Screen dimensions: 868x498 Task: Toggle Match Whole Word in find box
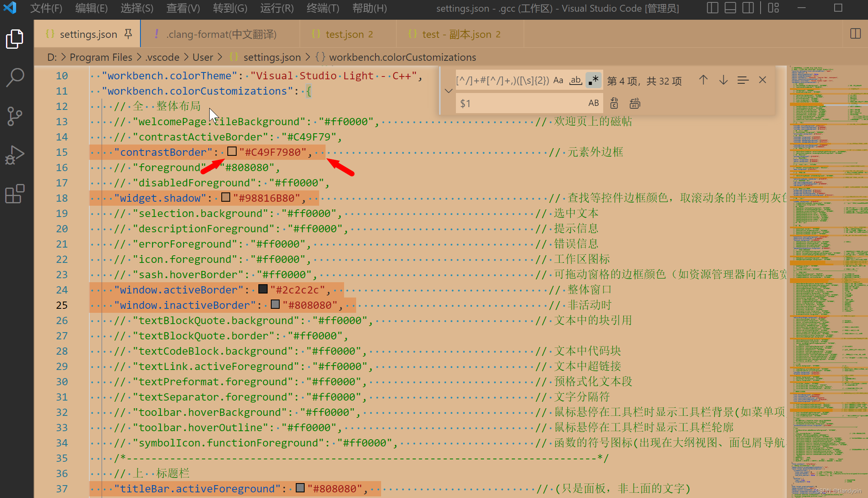pos(576,80)
